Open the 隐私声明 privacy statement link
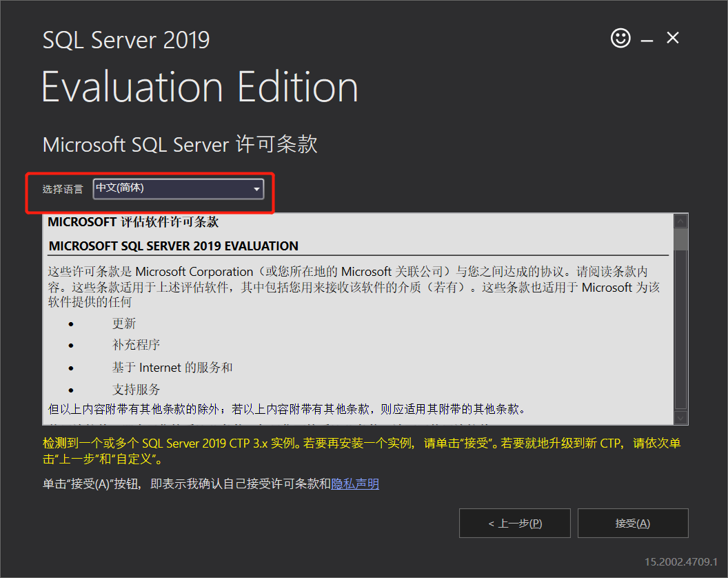The height and width of the screenshot is (578, 728). point(355,484)
